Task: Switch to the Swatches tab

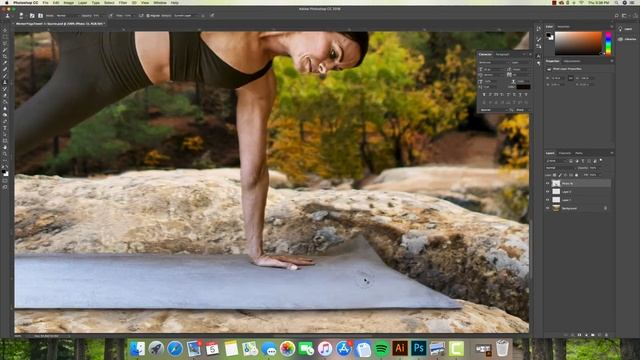Action: tap(563, 27)
